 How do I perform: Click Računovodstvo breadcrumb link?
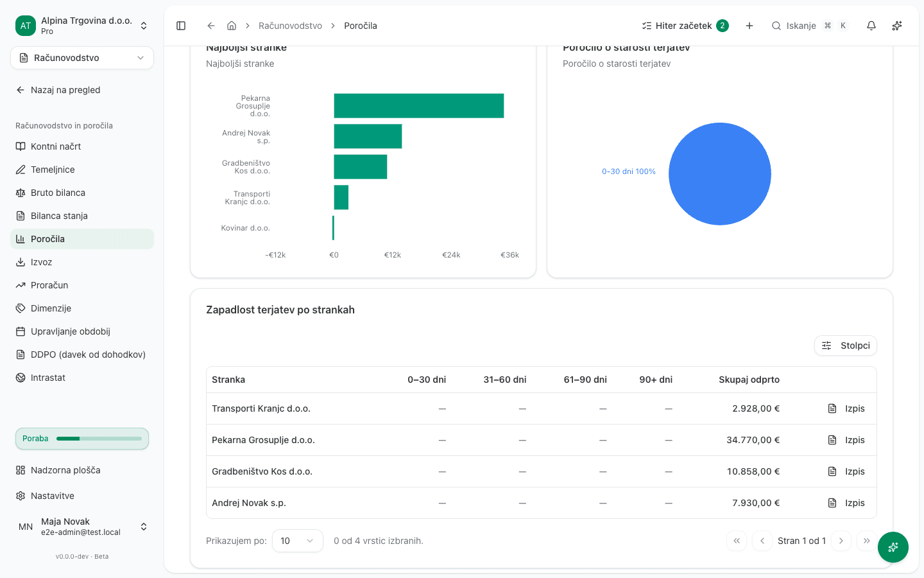290,26
